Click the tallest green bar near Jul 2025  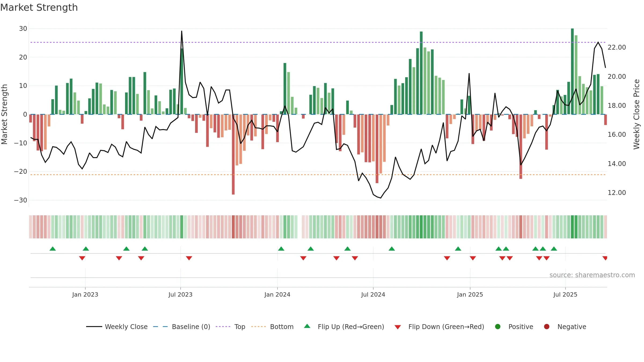572,71
